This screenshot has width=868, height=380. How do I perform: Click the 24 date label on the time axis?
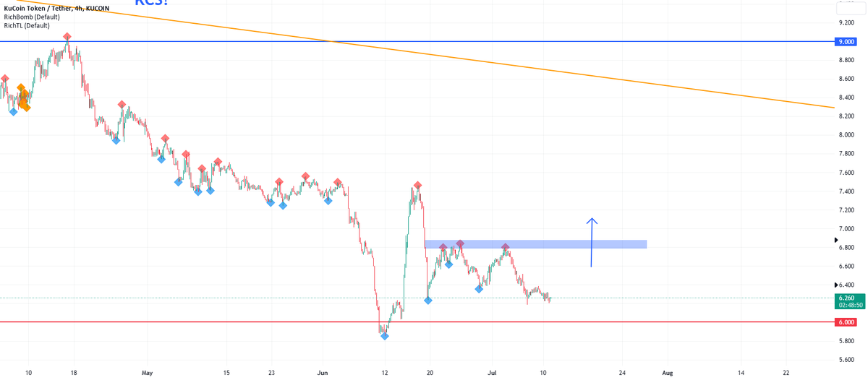[623, 373]
